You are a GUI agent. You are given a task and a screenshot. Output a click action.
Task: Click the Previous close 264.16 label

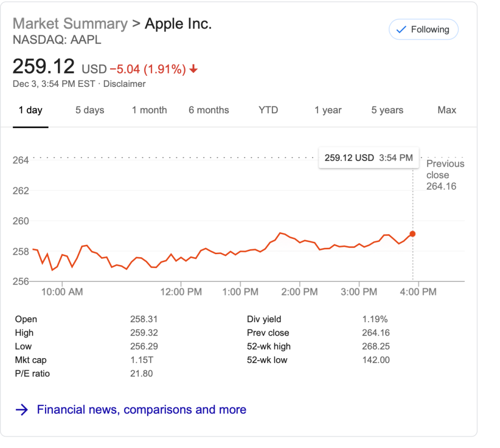click(x=445, y=175)
